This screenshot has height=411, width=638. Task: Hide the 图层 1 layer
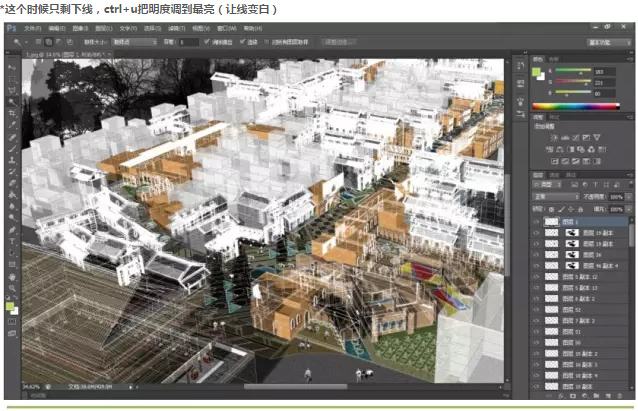[x=536, y=222]
